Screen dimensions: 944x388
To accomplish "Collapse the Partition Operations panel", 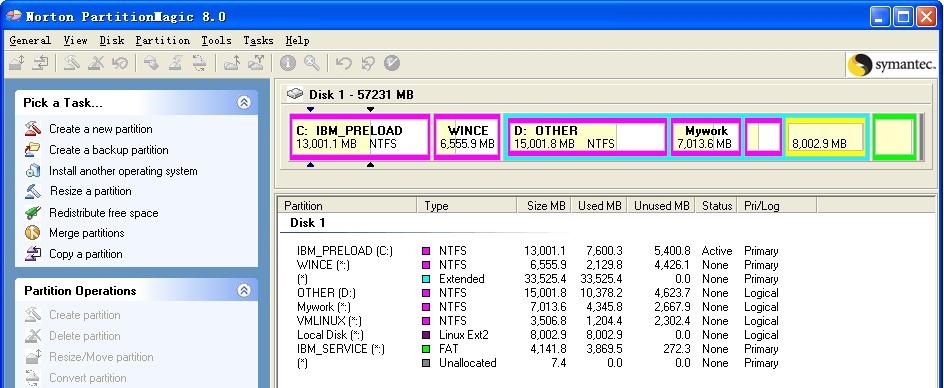I will coord(244,290).
